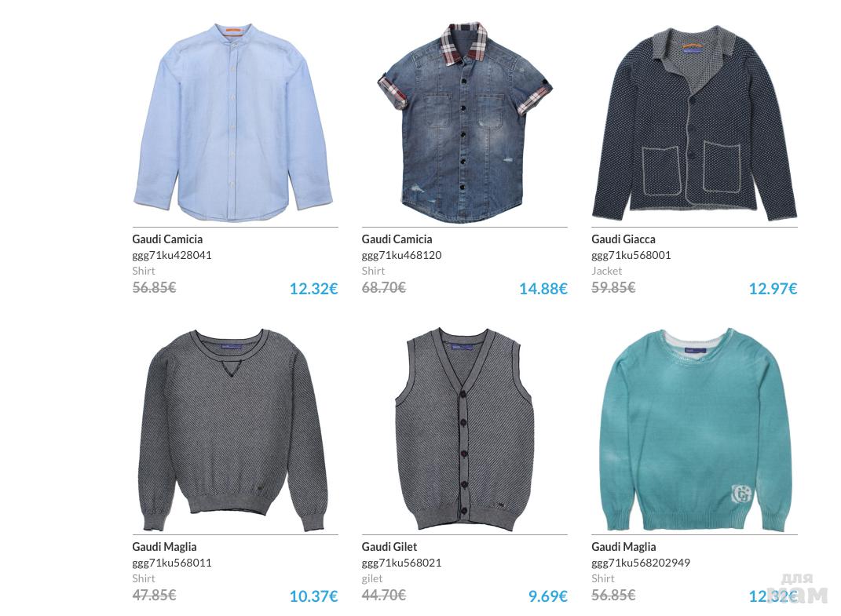Image resolution: width=841 pixels, height=616 pixels.
Task: Click the 12.97€ sale price
Action: coord(773,289)
